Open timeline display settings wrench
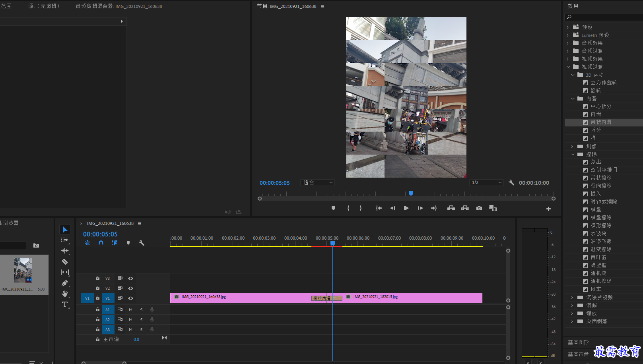 point(142,243)
